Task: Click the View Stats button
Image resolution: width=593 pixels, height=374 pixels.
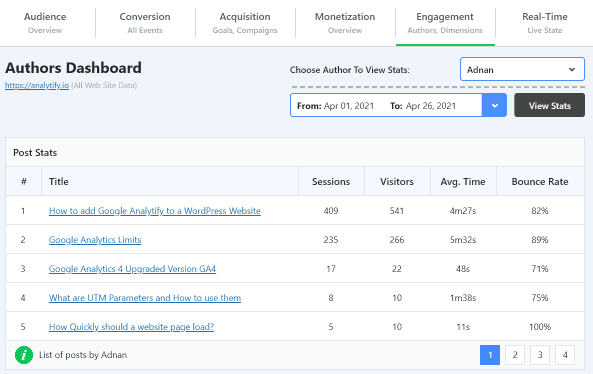Action: pos(549,106)
